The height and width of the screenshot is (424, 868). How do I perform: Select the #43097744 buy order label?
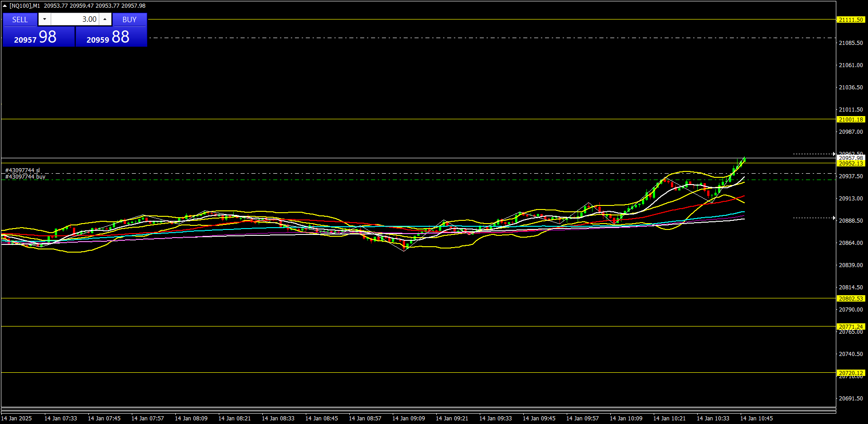25,177
